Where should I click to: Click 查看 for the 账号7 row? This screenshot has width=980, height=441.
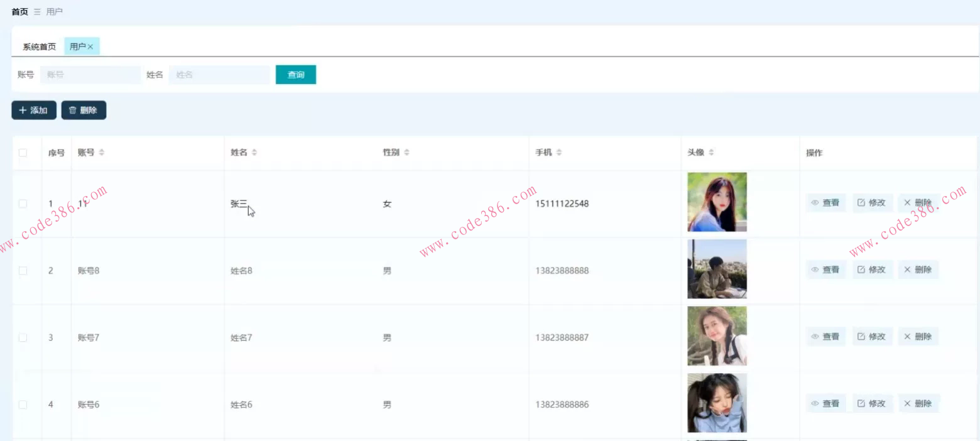pyautogui.click(x=826, y=337)
